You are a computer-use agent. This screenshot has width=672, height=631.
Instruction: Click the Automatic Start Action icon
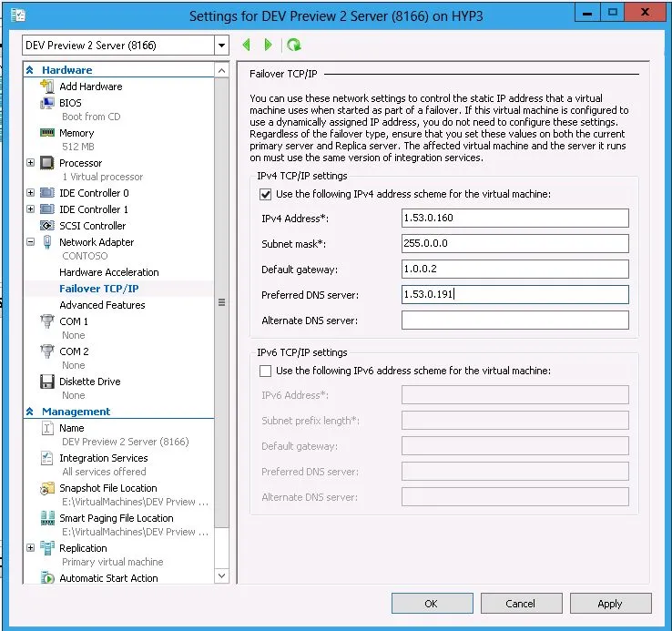point(47,578)
